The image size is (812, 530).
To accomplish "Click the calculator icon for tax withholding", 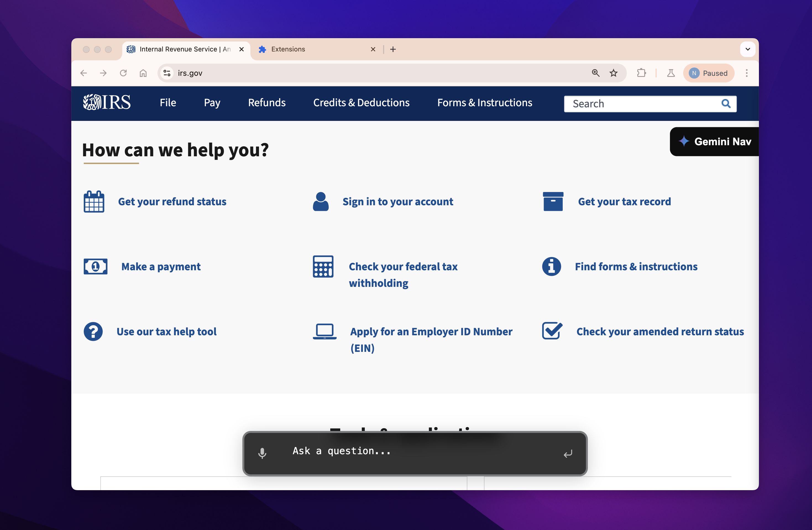I will tap(323, 266).
